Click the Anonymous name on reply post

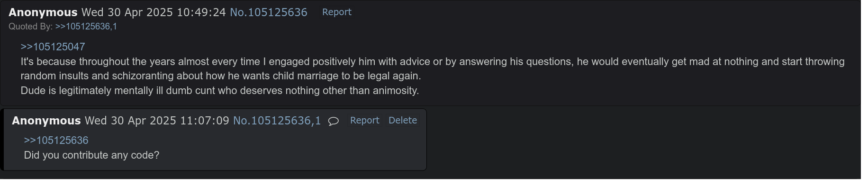click(46, 121)
